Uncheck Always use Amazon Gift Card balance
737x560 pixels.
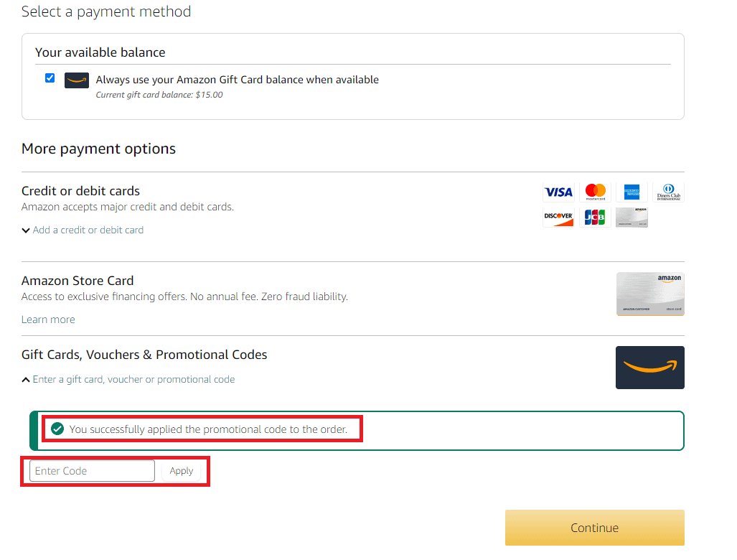[50, 78]
